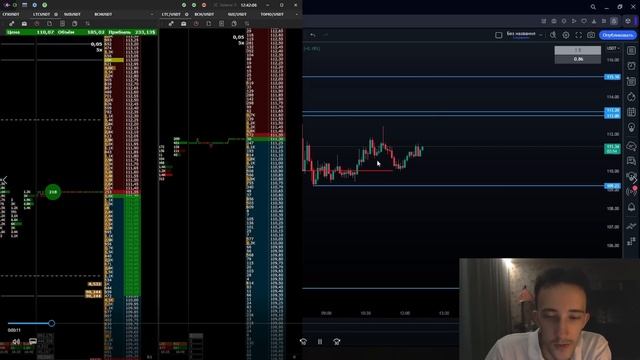Viewport: 640px width, 360px height.
Task: Open the watchlist icon in TradingView right sidebar
Action: pos(631,50)
